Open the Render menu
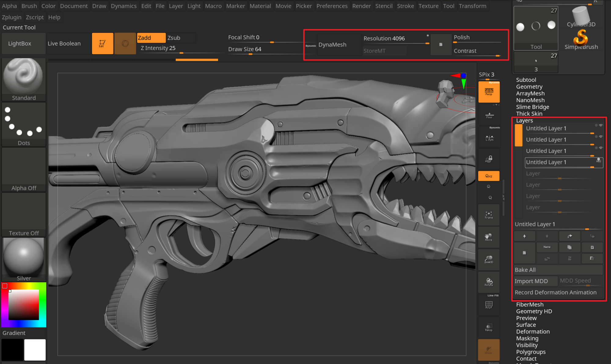The width and height of the screenshot is (611, 364). tap(361, 6)
